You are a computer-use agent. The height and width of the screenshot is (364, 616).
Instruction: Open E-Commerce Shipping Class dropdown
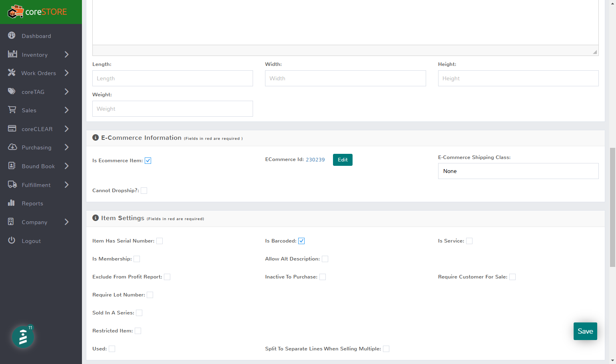click(518, 171)
